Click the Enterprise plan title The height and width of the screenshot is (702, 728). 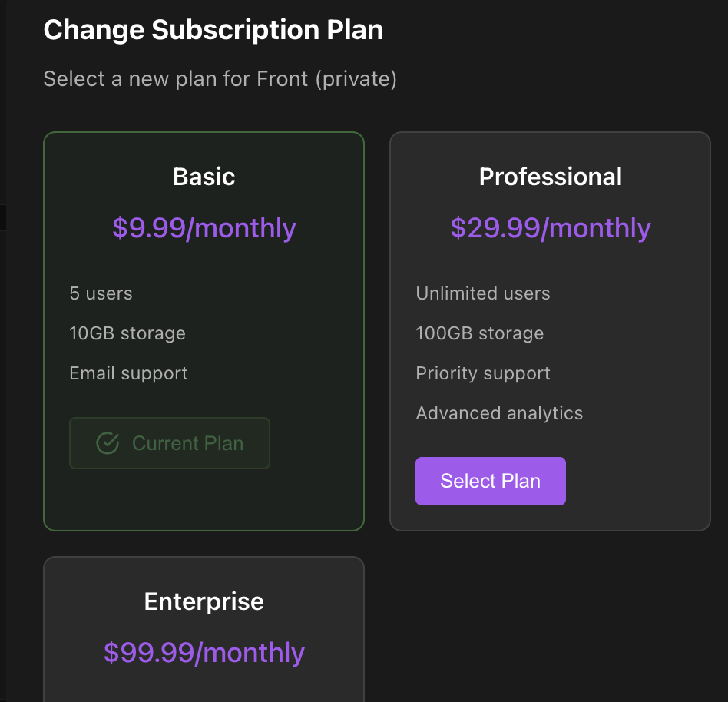(204, 601)
